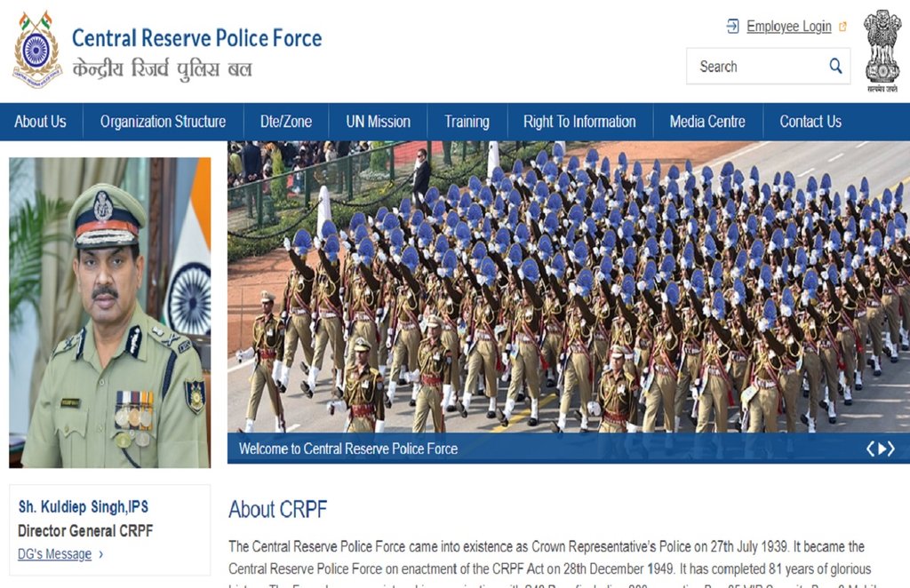910x588 pixels.
Task: Click the 'Director General CRPF' text
Action: point(85,530)
